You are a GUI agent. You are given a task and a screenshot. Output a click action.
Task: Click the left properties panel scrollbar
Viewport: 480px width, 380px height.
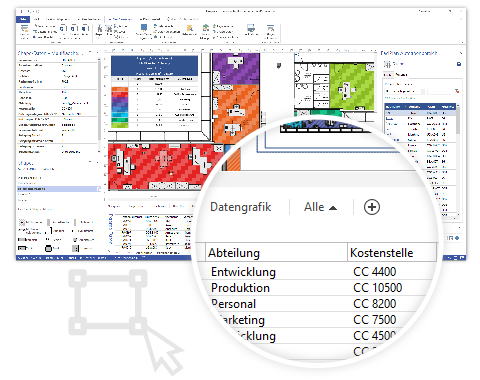[x=99, y=100]
